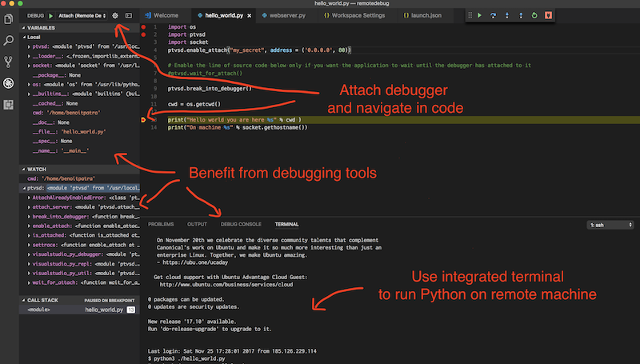Click the ubuntu.com cloud services link in terminal
The height and width of the screenshot is (364, 640).
[226, 285]
